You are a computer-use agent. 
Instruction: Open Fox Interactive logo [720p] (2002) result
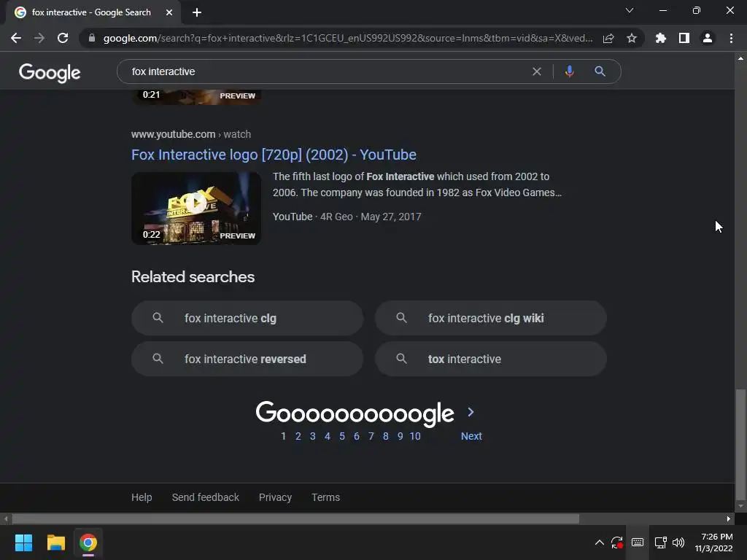(x=274, y=155)
